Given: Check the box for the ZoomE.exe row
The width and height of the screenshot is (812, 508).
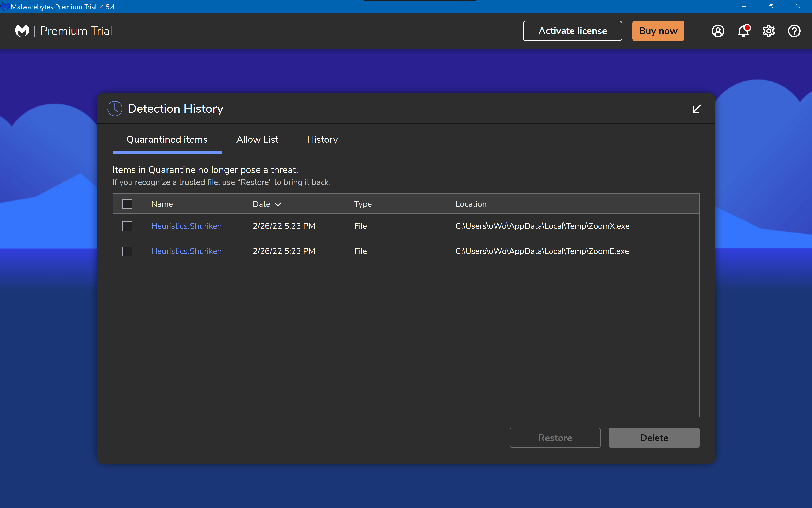Looking at the screenshot, I should (127, 251).
